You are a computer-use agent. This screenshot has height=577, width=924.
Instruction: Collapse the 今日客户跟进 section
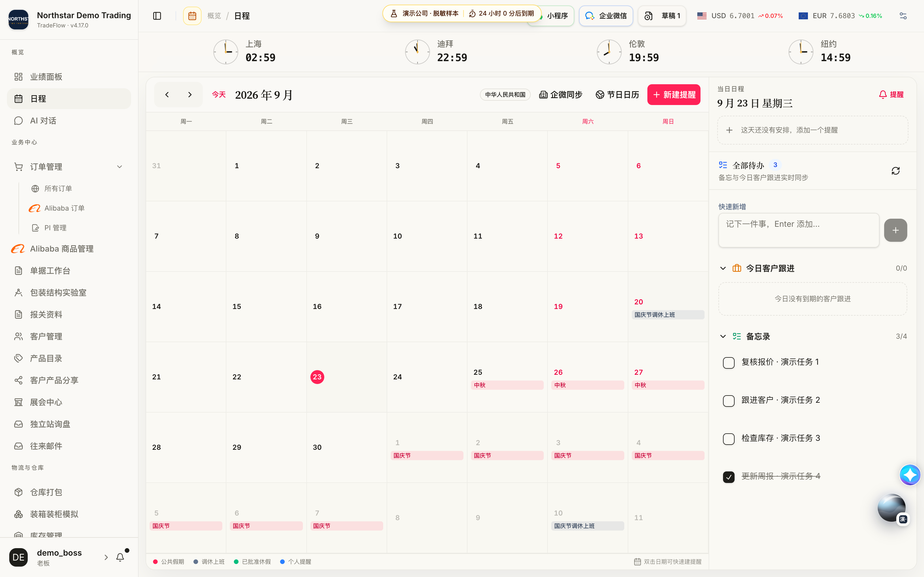click(x=723, y=268)
